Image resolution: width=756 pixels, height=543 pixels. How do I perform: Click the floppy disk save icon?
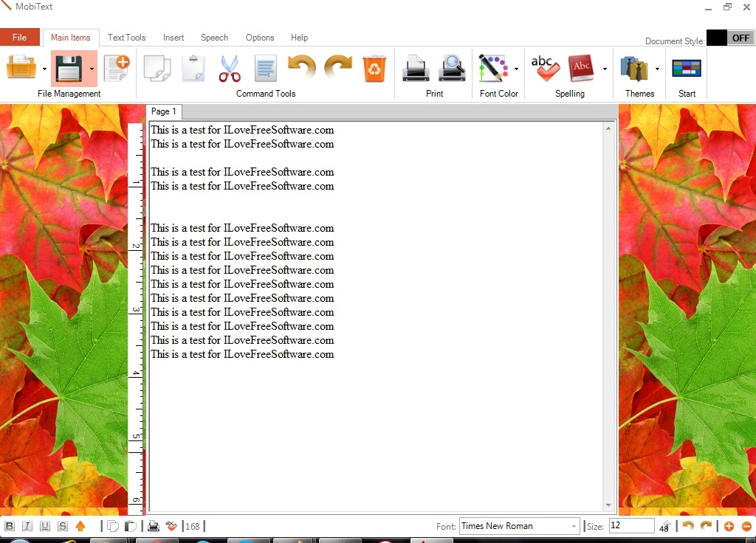(69, 69)
